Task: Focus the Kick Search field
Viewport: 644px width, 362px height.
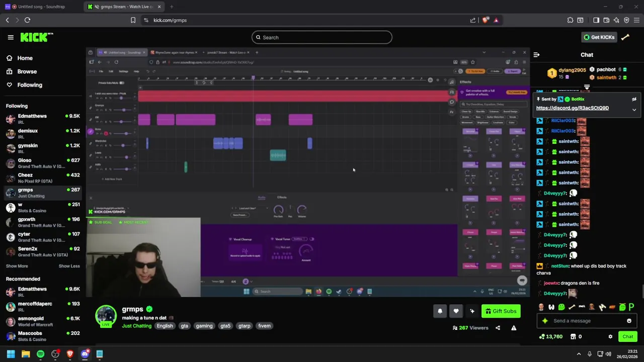Action: coord(322,37)
